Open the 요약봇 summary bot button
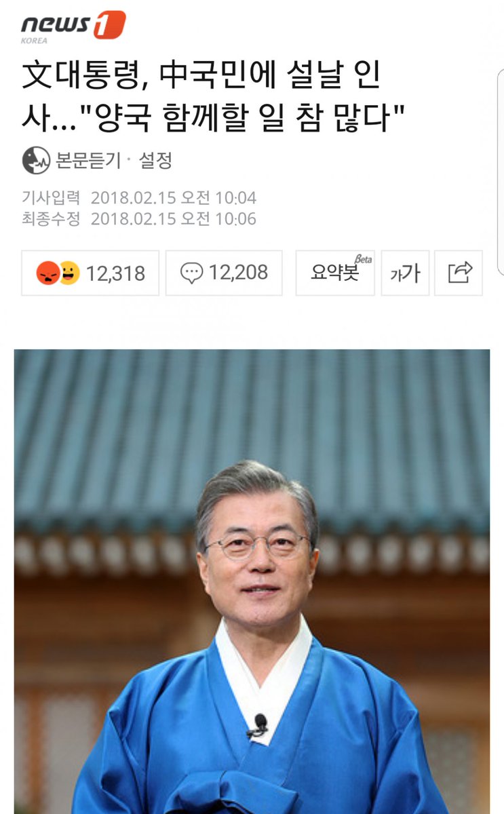 tap(335, 273)
